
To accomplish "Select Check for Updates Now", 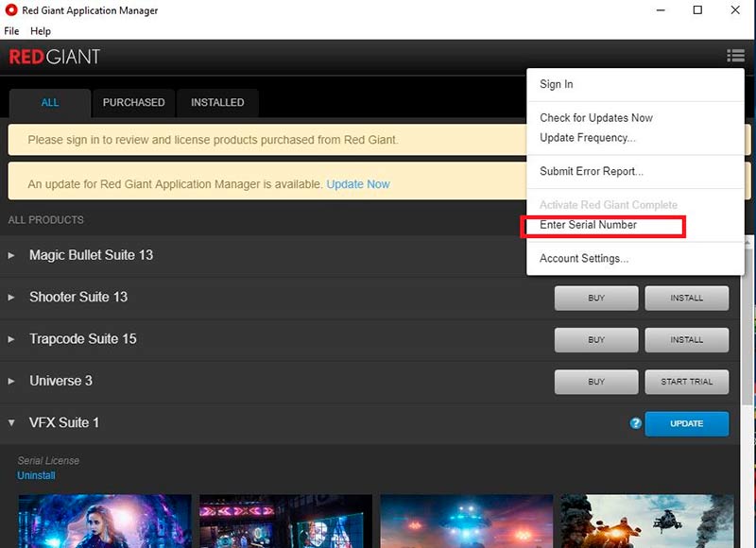I will [x=596, y=118].
